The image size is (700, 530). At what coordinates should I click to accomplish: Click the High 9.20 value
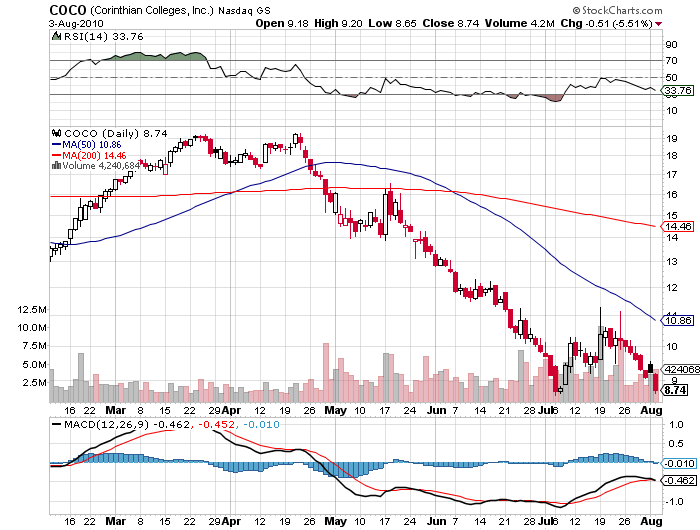coord(338,23)
